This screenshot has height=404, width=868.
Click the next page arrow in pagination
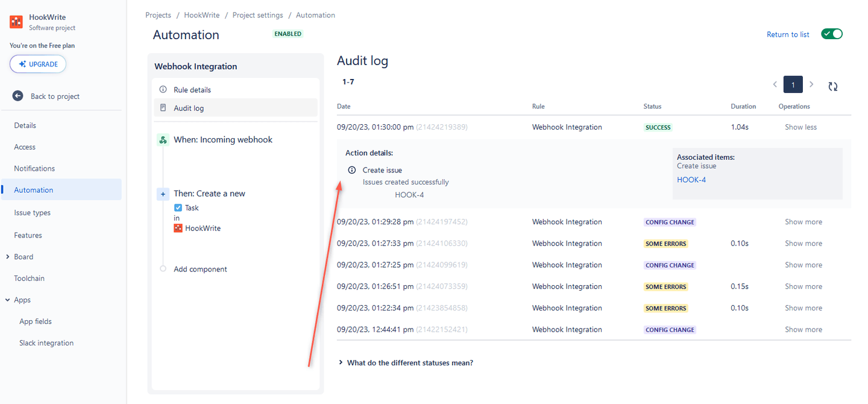tap(811, 84)
